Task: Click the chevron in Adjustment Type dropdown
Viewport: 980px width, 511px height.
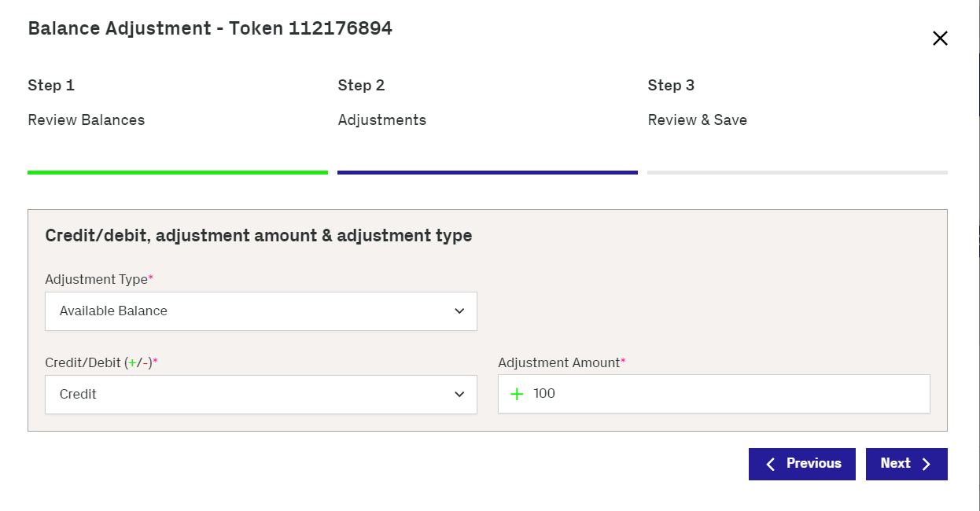Action: click(459, 311)
